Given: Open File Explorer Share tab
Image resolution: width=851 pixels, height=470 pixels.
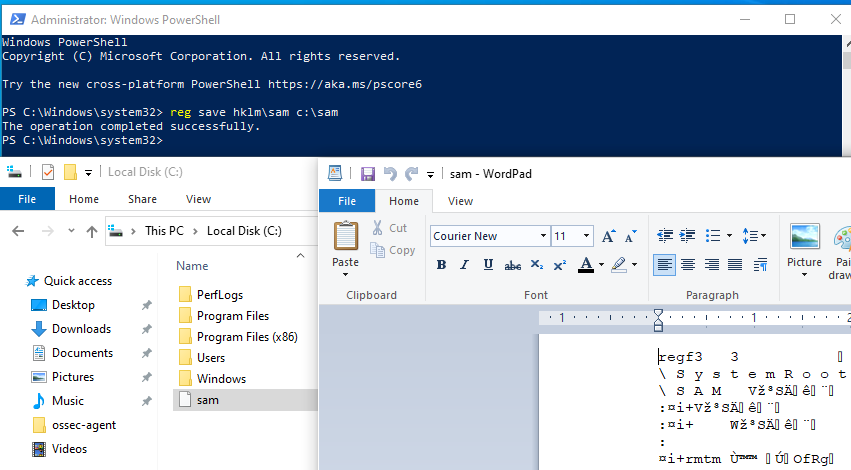Looking at the screenshot, I should click(x=142, y=199).
